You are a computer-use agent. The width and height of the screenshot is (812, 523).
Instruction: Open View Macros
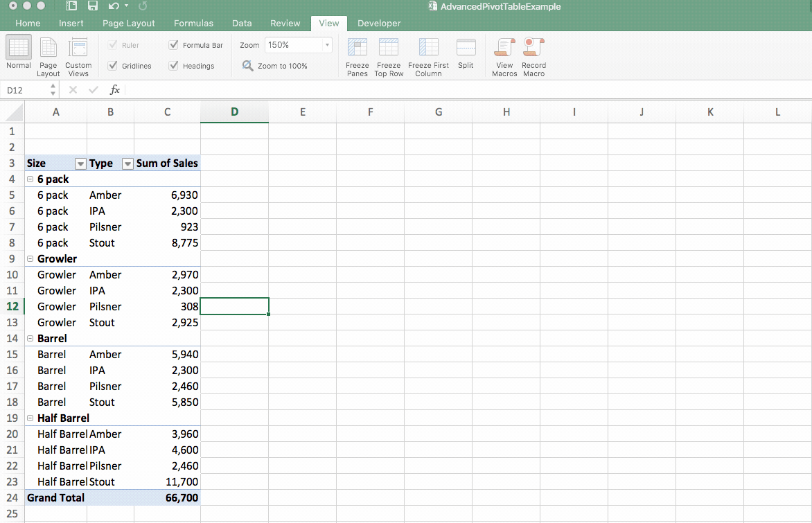(504, 55)
